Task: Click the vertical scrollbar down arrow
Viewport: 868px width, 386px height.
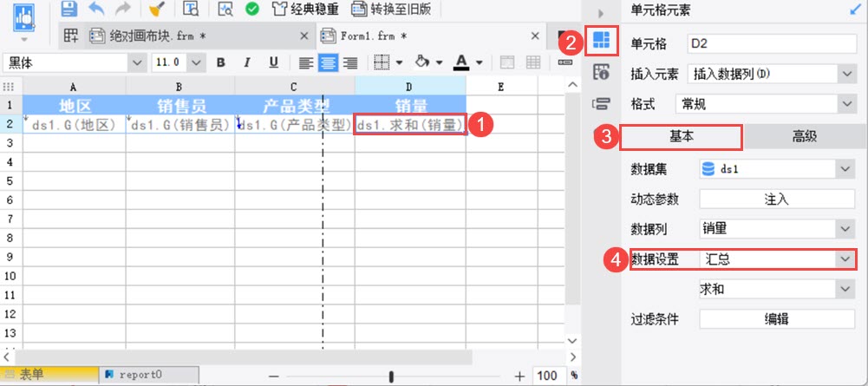Action: click(573, 341)
